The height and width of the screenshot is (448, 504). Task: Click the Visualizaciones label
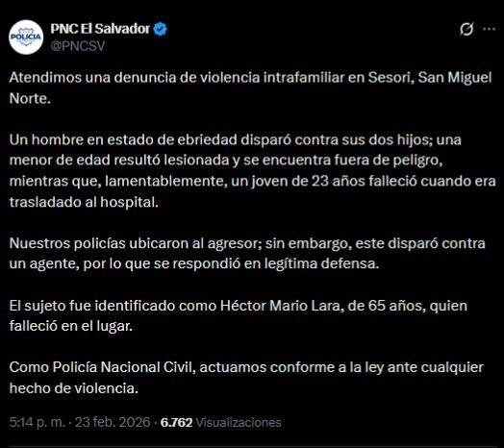239,422
